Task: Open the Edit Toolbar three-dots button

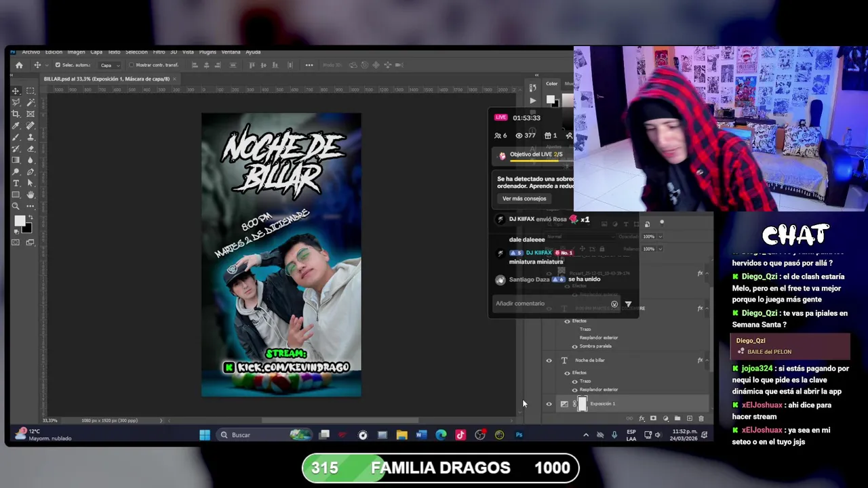Action: pos(31,206)
